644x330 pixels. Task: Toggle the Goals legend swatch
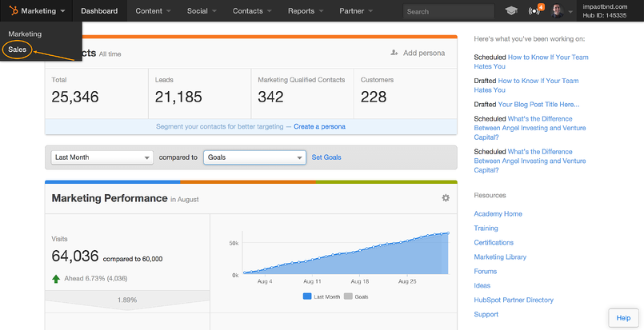point(348,296)
